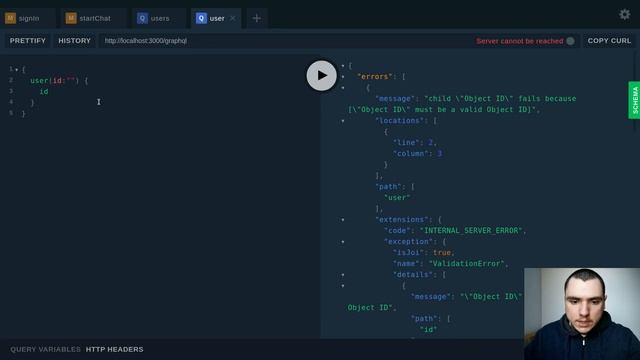640x360 pixels.
Task: Open HTTP HEADERS panel
Action: coord(114,349)
